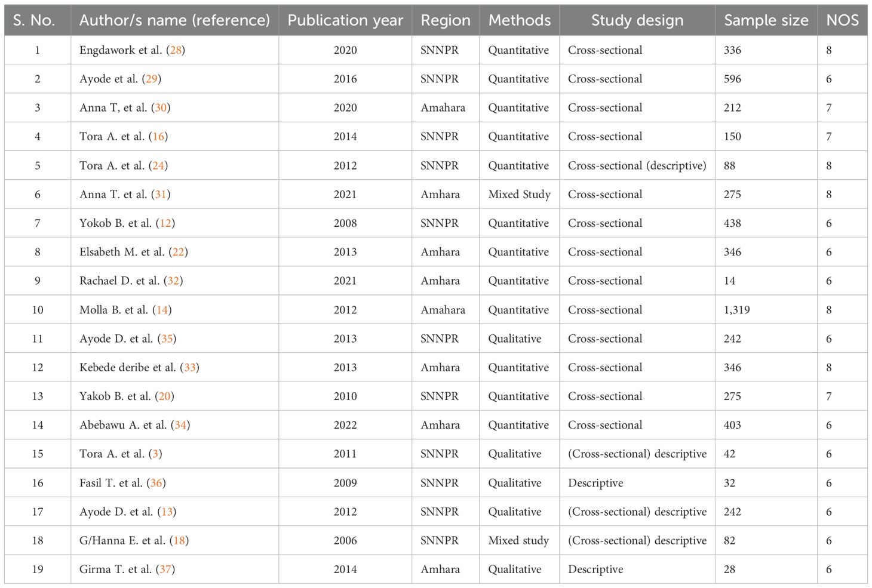Screen dimensions: 872x588
Task: Open reference 36 beside Fasil T. et al.
Action: [156, 483]
